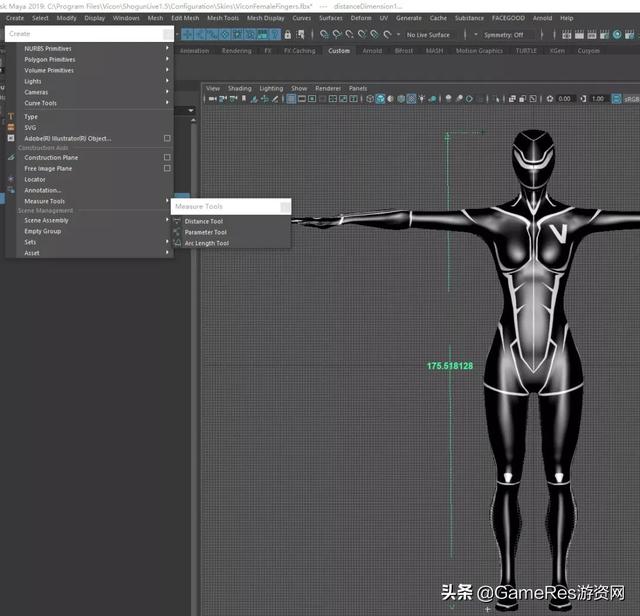Click the IPR render icon

592,35
